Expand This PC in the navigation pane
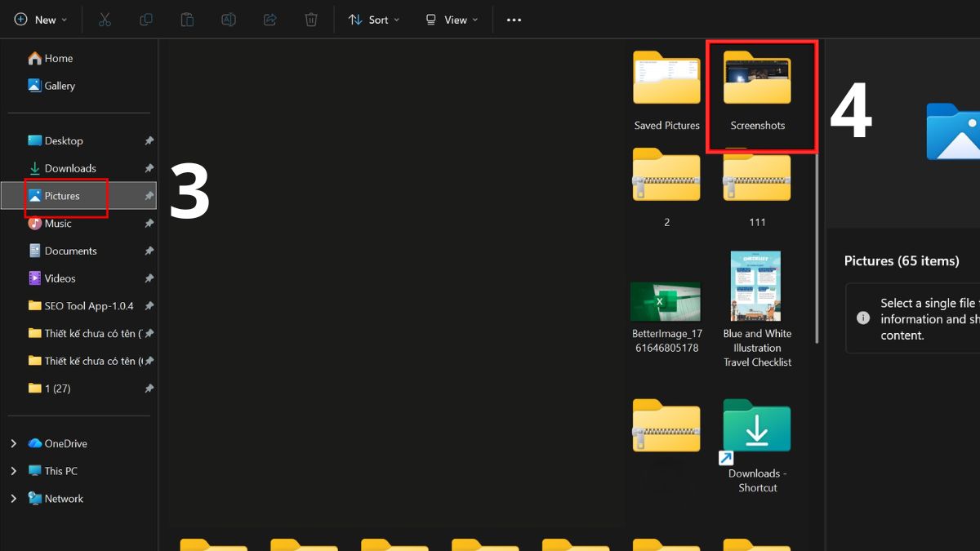This screenshot has height=551, width=980. tap(12, 470)
